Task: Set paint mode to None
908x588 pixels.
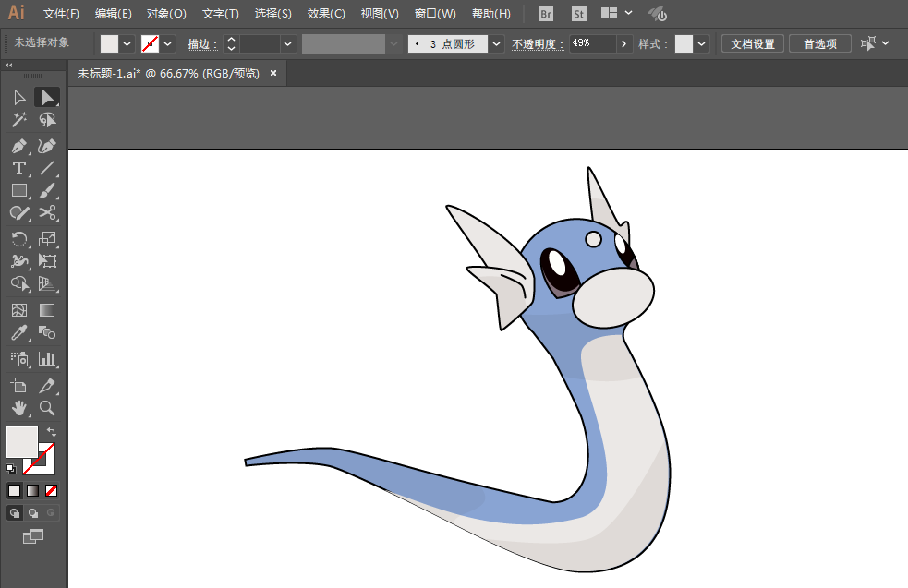Action: pos(51,491)
